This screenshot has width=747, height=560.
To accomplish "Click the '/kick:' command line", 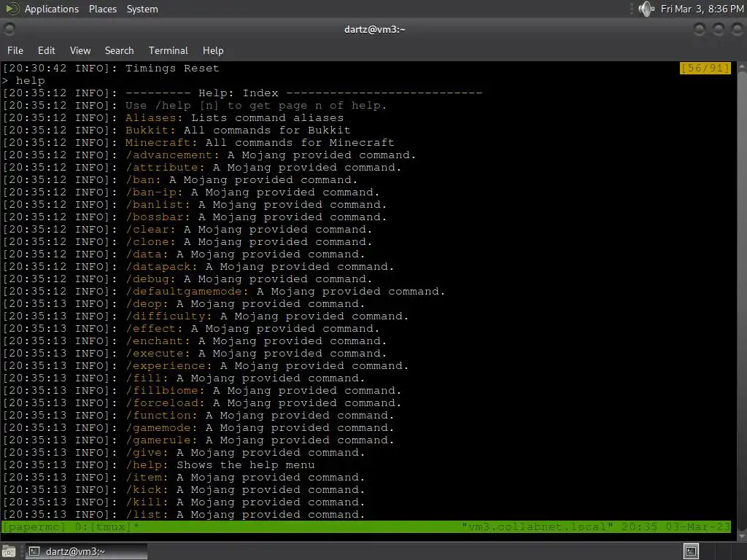I will pyautogui.click(x=184, y=489).
